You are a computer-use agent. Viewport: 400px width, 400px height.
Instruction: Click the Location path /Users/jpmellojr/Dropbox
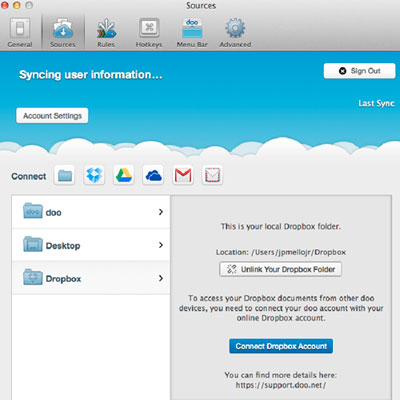pyautogui.click(x=299, y=252)
